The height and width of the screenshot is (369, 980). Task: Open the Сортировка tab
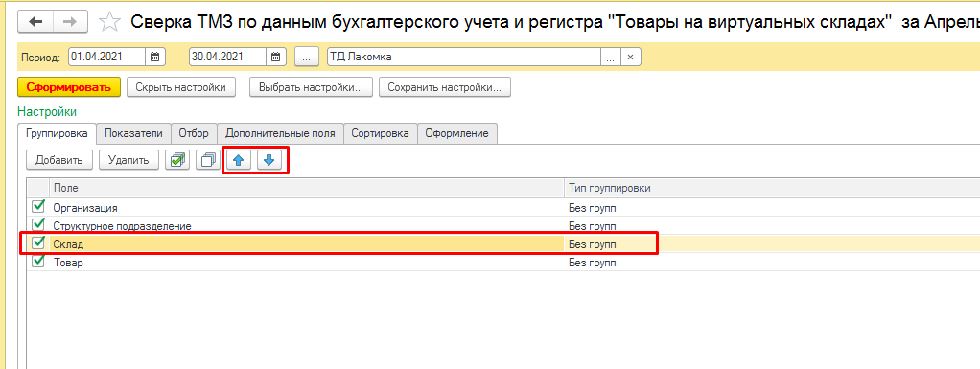[x=380, y=133]
